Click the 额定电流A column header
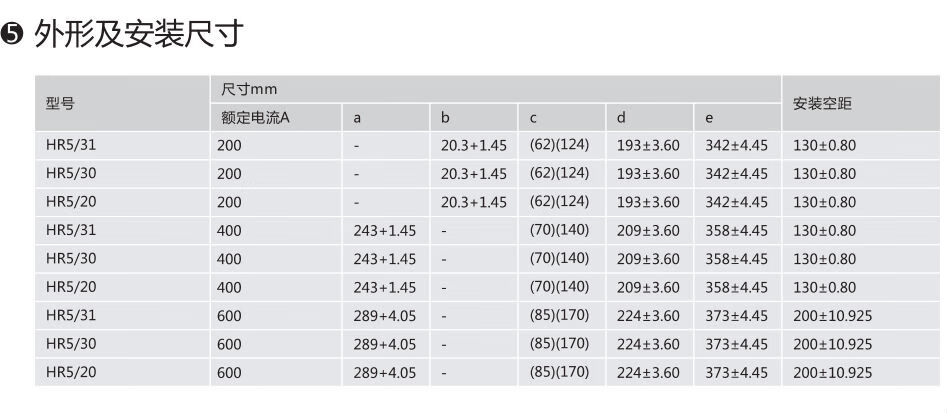This screenshot has height=413, width=947. pyautogui.click(x=255, y=117)
